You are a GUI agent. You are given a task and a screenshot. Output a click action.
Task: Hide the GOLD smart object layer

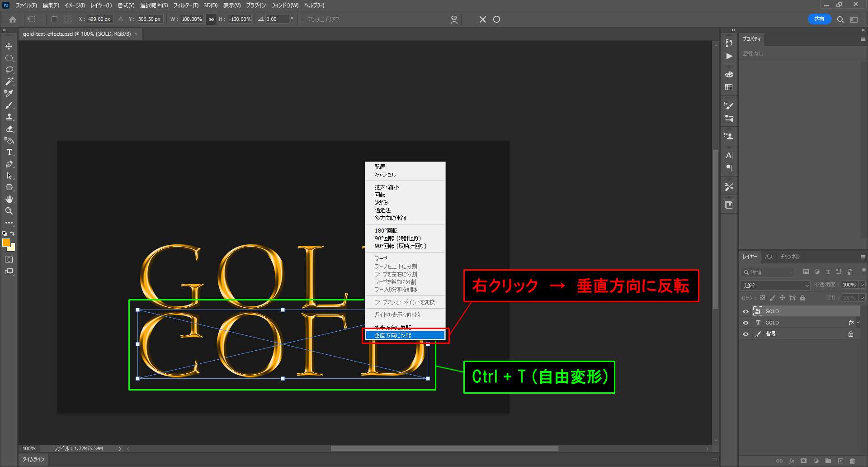745,311
